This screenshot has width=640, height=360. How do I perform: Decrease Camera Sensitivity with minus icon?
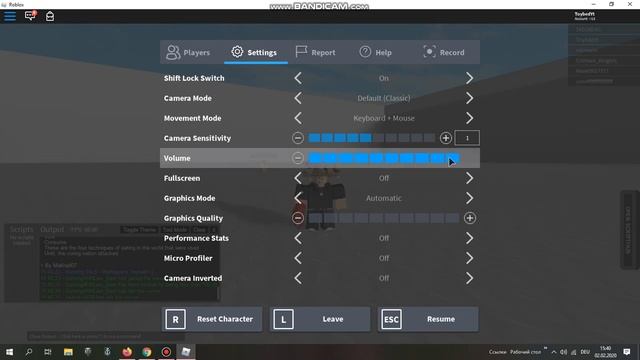(x=298, y=138)
